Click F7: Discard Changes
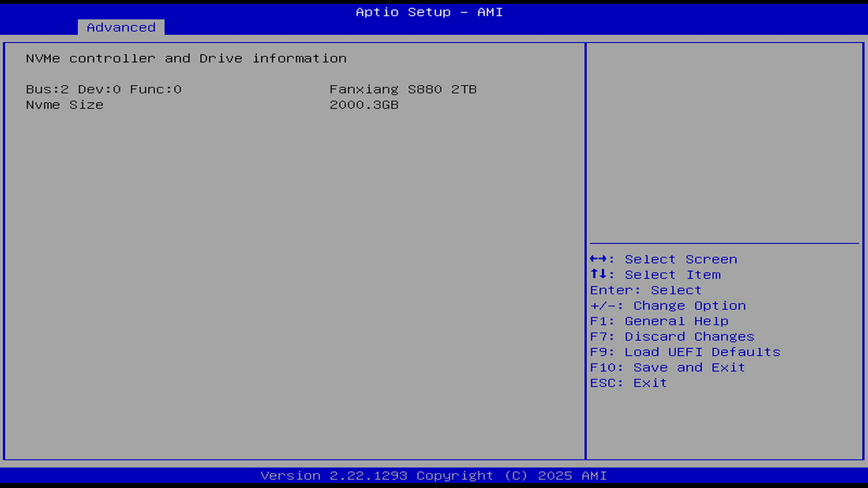The width and height of the screenshot is (868, 488). (x=672, y=337)
